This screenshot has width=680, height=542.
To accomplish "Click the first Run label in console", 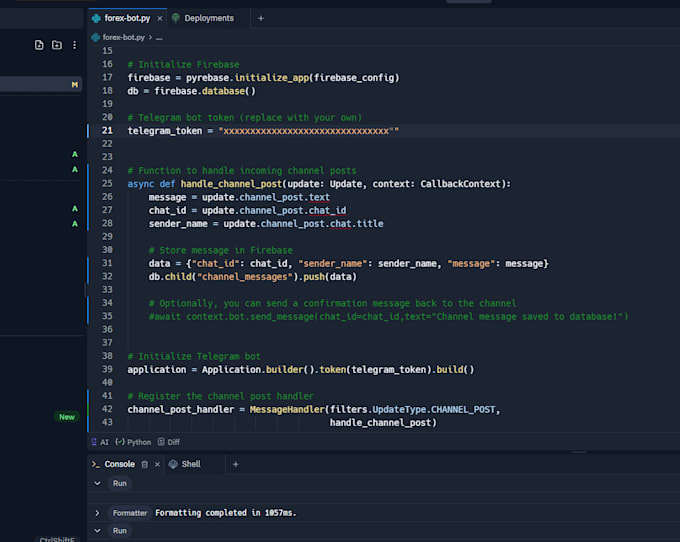I will point(120,483).
